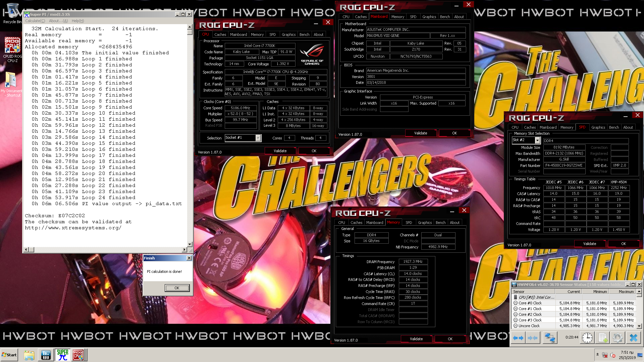
Task: Close sensors with blue X icon
Action: tap(634, 338)
